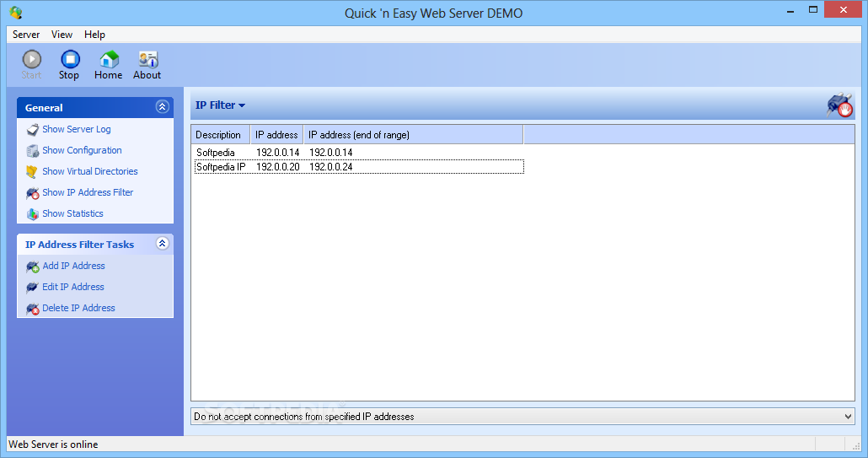Open Show Statistics link
Viewport: 868px width, 458px height.
click(72, 213)
